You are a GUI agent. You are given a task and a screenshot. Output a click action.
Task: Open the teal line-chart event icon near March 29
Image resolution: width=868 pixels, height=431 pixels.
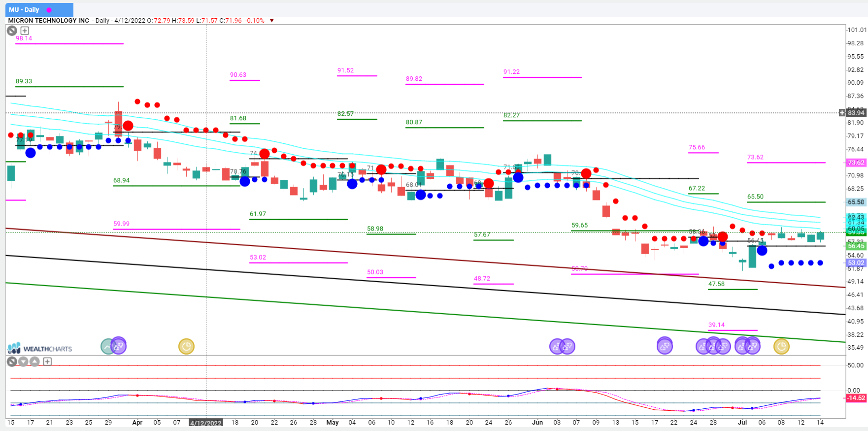(x=108, y=346)
